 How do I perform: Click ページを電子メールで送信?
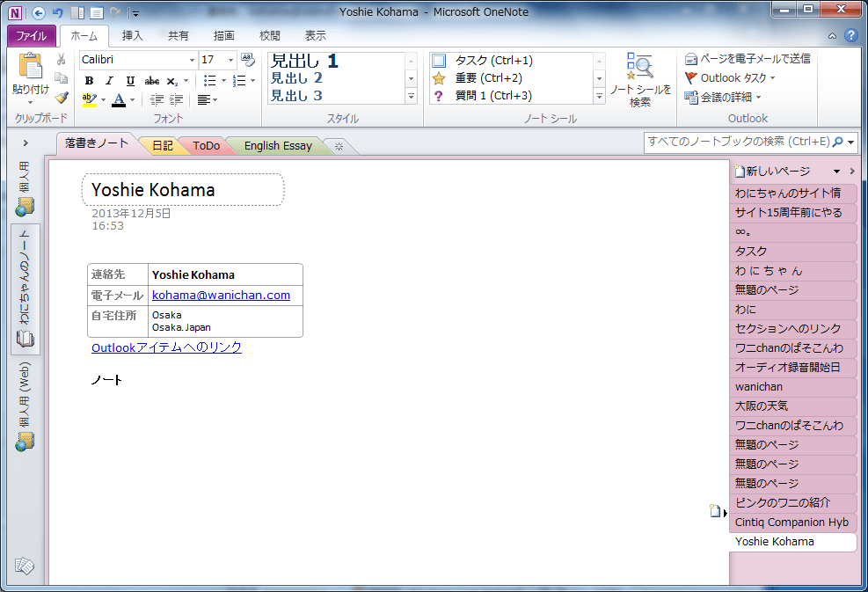[748, 59]
